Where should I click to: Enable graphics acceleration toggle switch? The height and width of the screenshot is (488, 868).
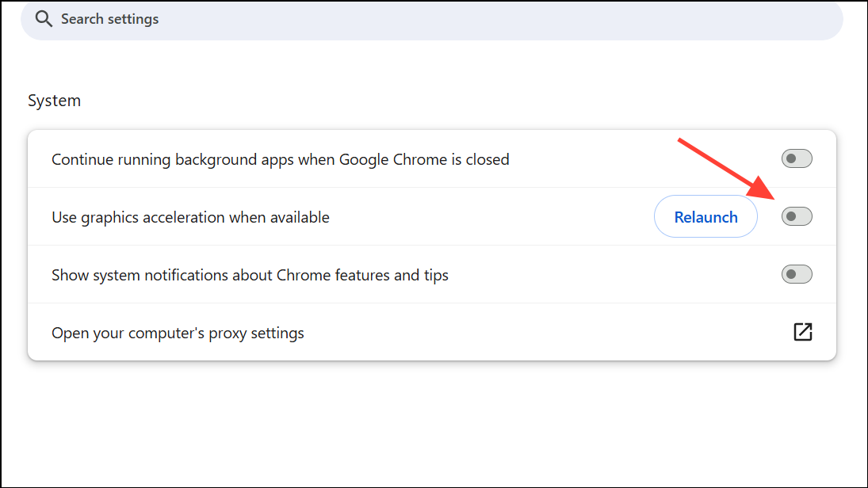(x=797, y=217)
